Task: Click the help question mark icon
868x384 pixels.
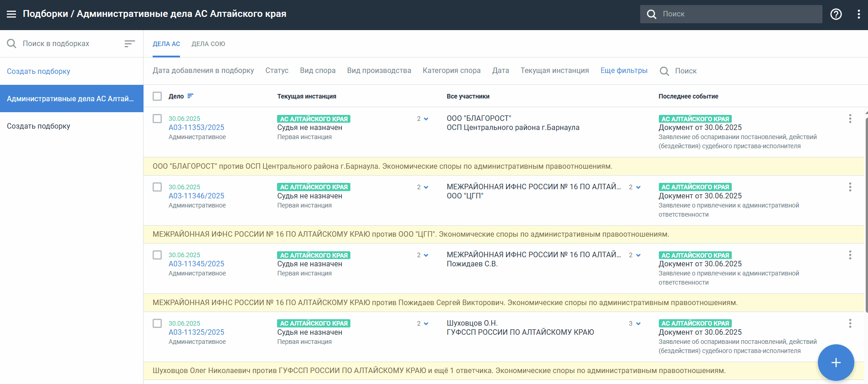Action: (836, 14)
